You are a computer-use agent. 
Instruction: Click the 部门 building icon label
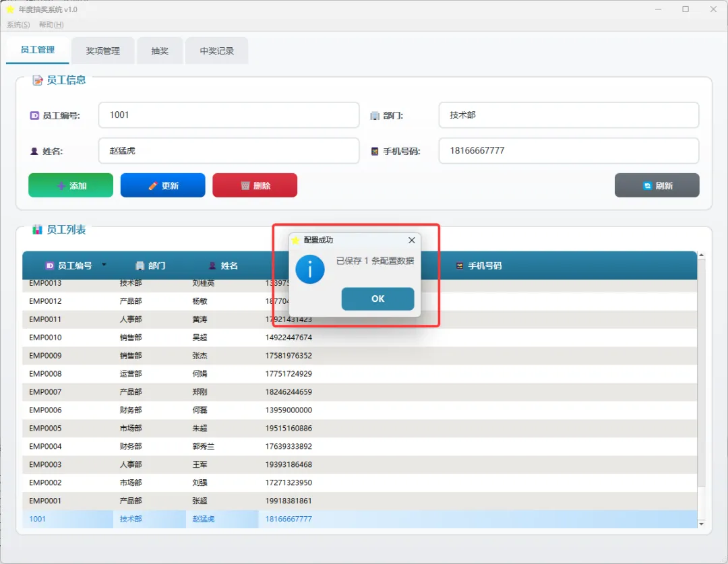click(x=375, y=116)
